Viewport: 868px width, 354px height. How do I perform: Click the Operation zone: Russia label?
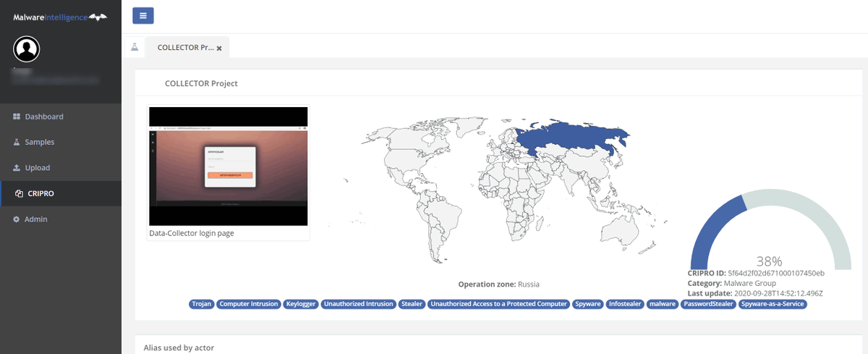point(498,285)
